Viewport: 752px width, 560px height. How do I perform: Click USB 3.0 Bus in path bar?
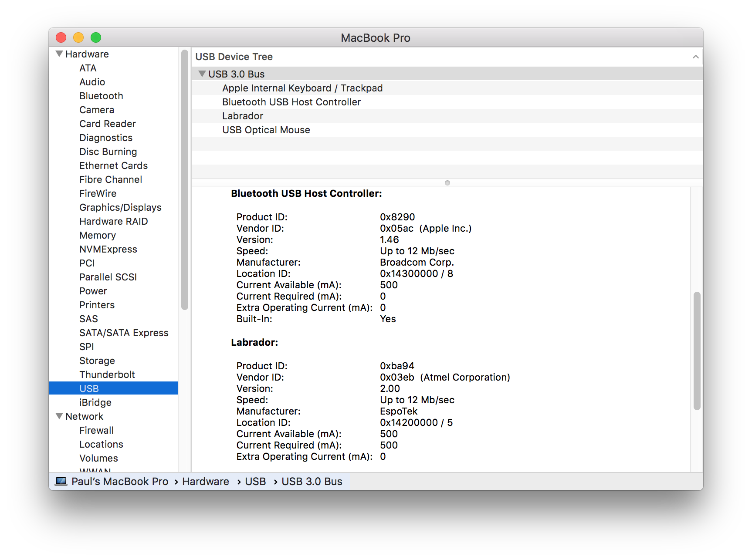click(x=312, y=482)
